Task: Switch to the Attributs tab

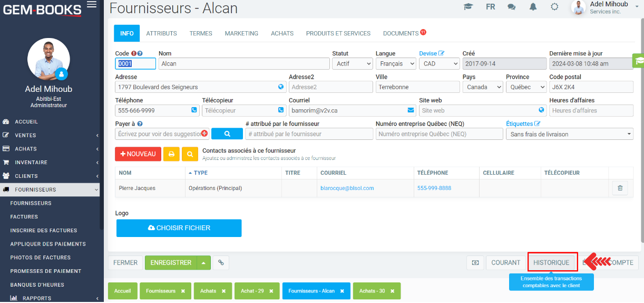Action: pos(161,33)
